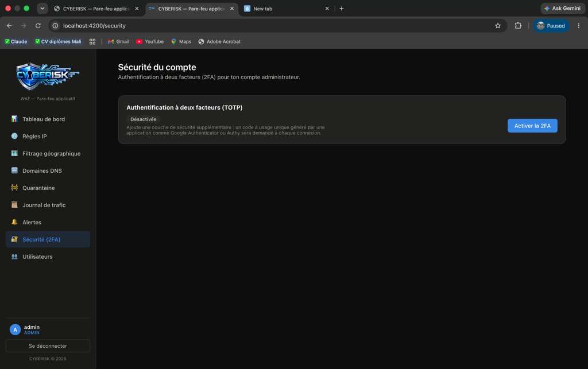
Task: Open Journal de trafic page
Action: (x=48, y=205)
